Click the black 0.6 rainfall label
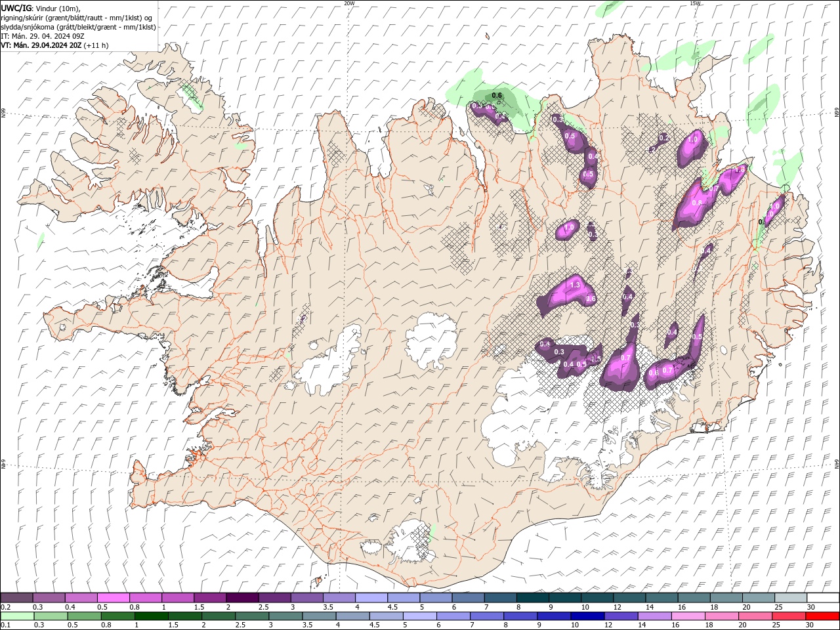 (497, 96)
